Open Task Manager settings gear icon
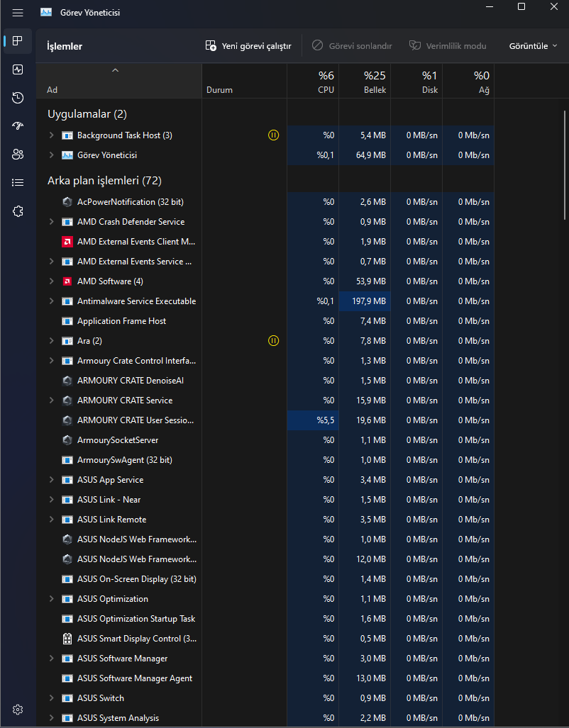 click(x=18, y=710)
